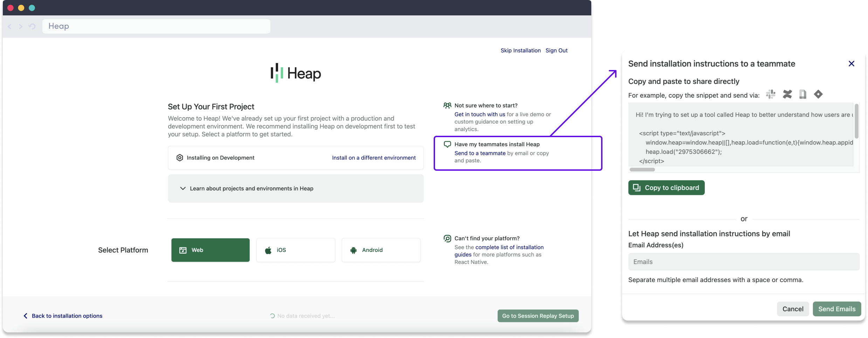Cancel sending installation instructions

click(x=793, y=309)
